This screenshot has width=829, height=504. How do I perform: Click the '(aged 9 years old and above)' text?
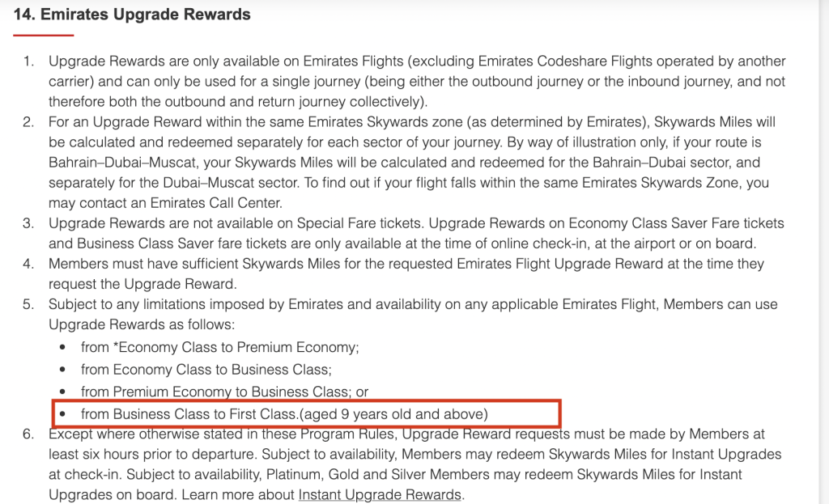[394, 414]
